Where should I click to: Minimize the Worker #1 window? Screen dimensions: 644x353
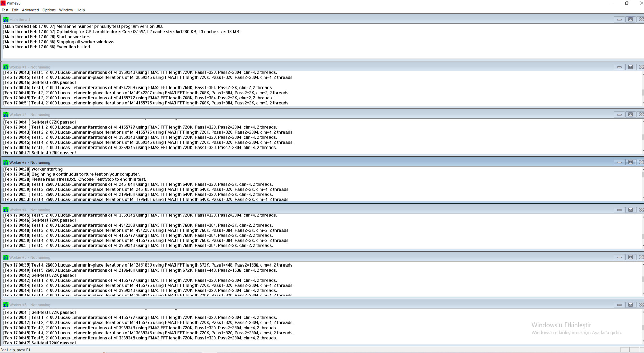(619, 67)
